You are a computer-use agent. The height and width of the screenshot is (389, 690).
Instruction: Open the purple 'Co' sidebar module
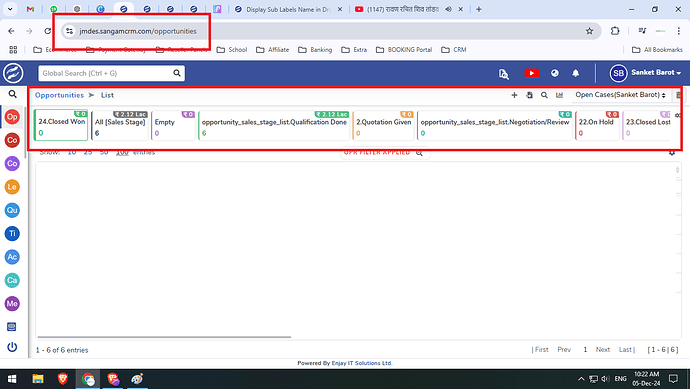tap(12, 164)
